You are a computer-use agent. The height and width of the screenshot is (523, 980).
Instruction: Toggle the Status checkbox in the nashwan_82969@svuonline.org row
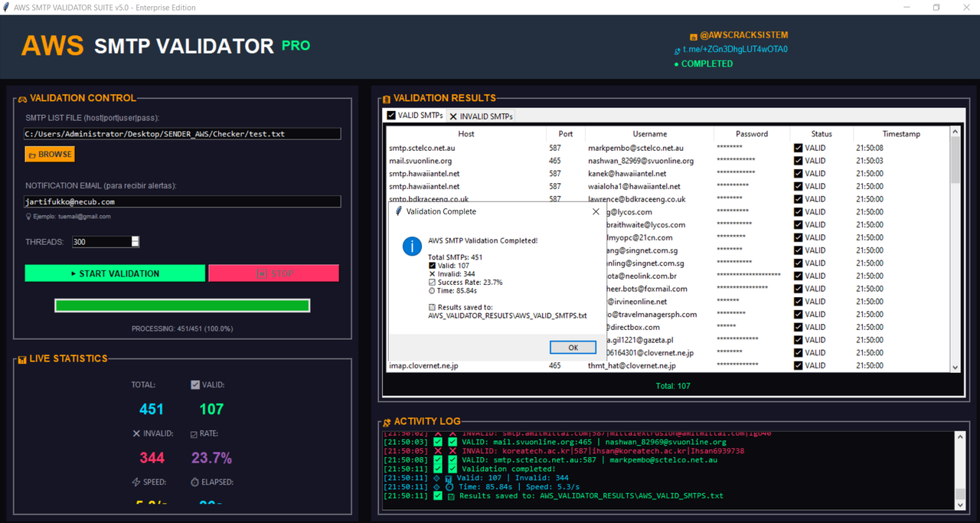pyautogui.click(x=798, y=161)
